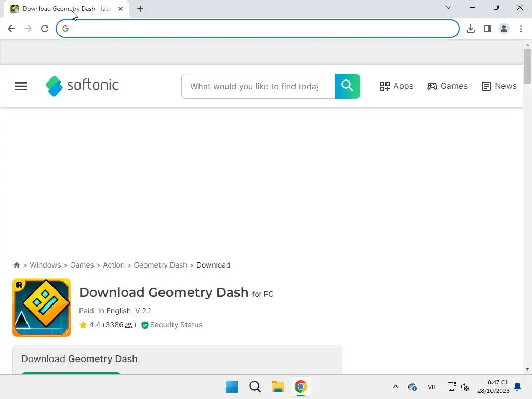The width and height of the screenshot is (532, 399).
Task: Open the News section
Action: (499, 86)
